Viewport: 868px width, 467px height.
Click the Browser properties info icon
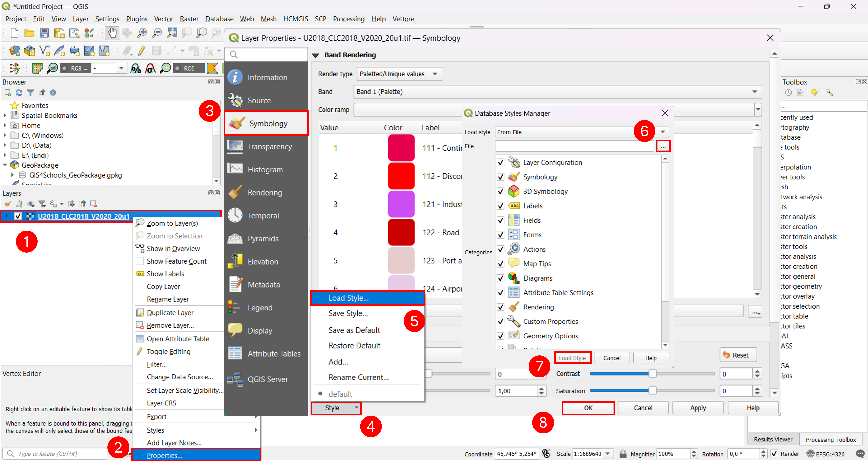click(x=53, y=93)
